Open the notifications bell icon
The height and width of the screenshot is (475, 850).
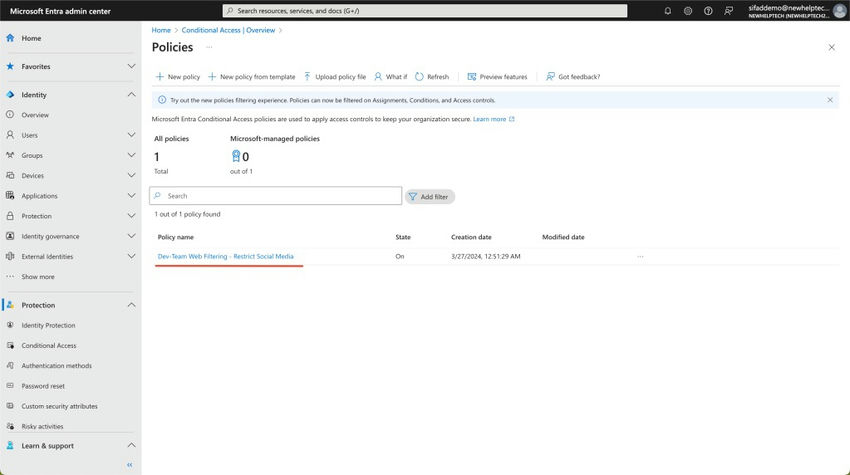[x=667, y=11]
